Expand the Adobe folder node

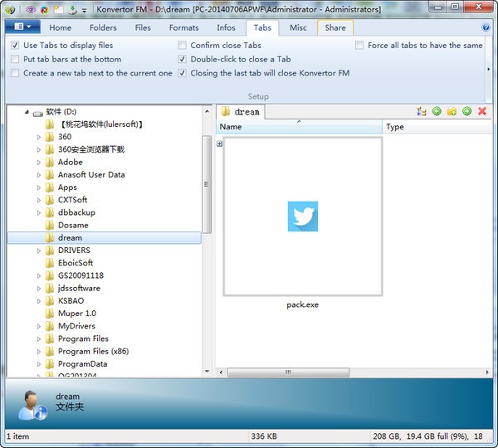tap(39, 163)
